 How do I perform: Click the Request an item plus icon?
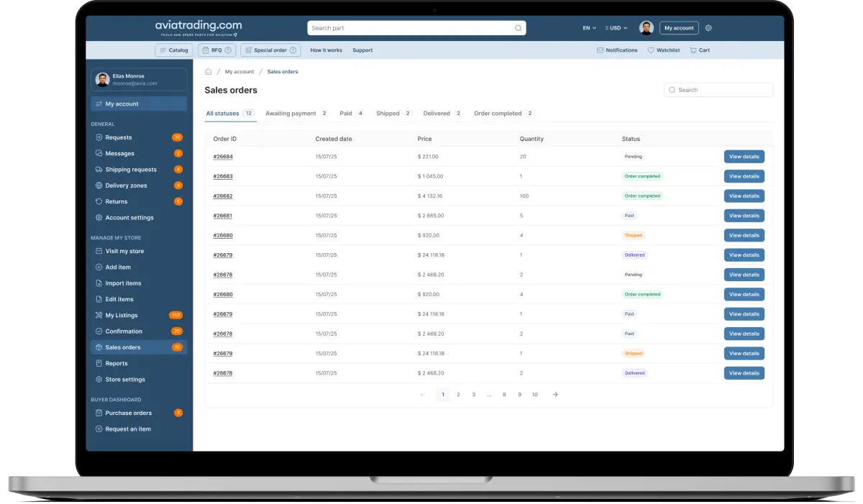[99, 429]
